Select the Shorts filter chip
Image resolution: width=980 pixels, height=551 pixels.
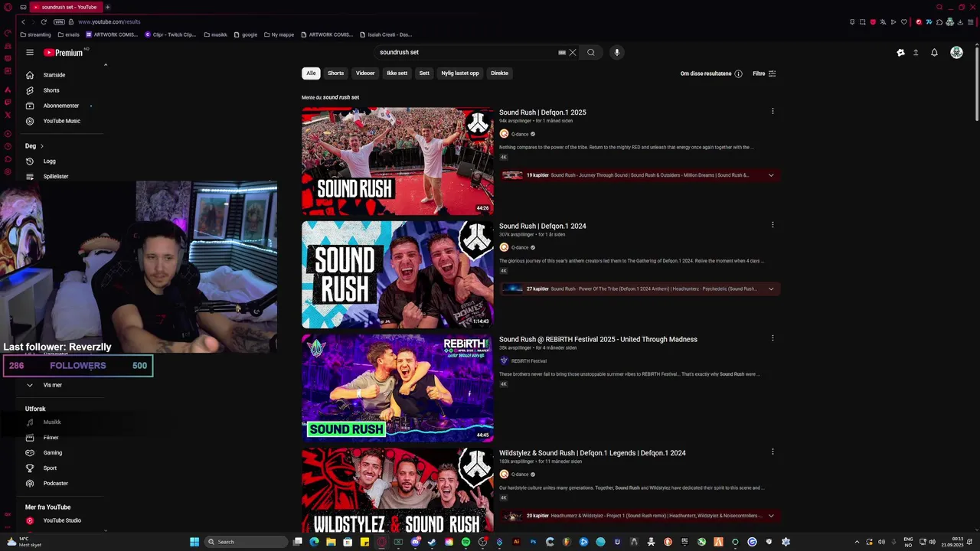(x=336, y=73)
